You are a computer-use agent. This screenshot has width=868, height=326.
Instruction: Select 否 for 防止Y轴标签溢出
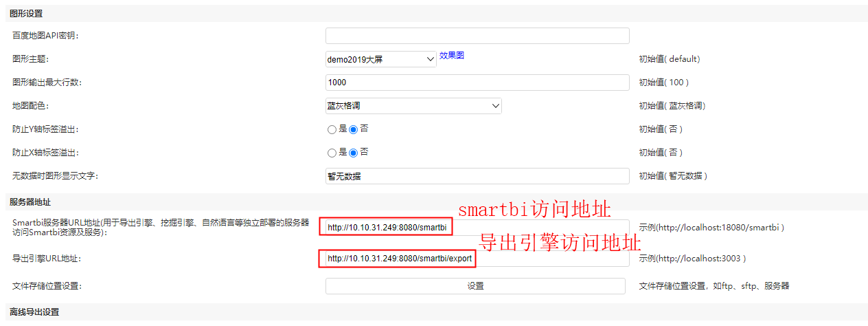click(354, 129)
